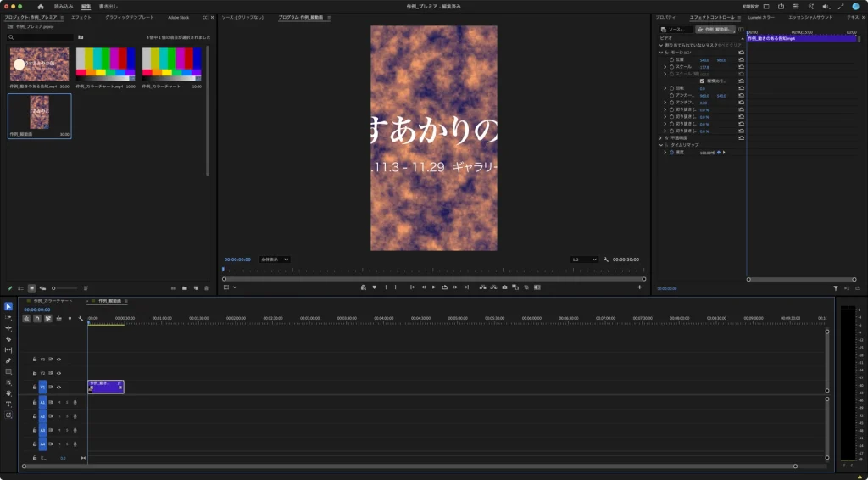Viewport: 868px width, 480px height.
Task: Toggle V1 source patching button
Action: click(x=42, y=387)
